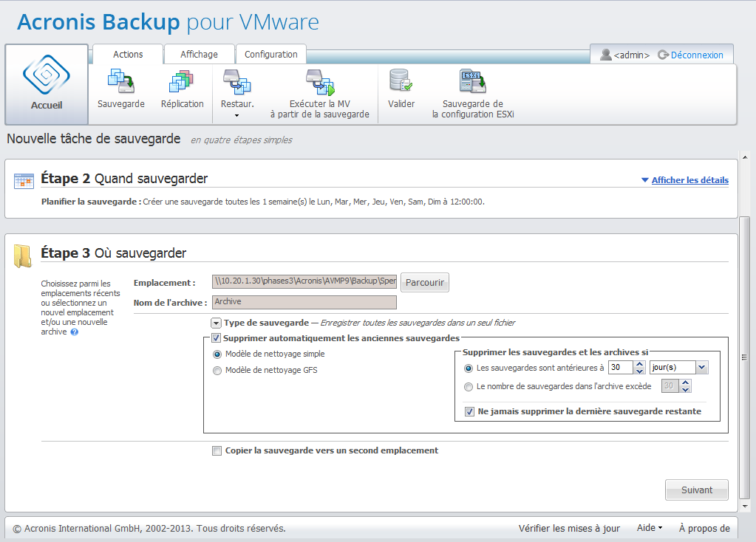The height and width of the screenshot is (542, 756).
Task: Increase the backup count limit value
Action: 686,383
